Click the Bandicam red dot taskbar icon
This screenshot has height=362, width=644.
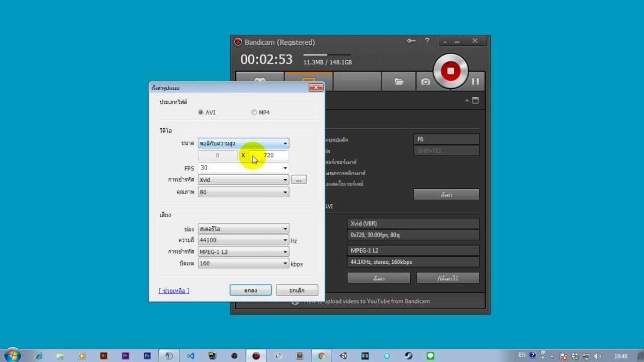256,356
